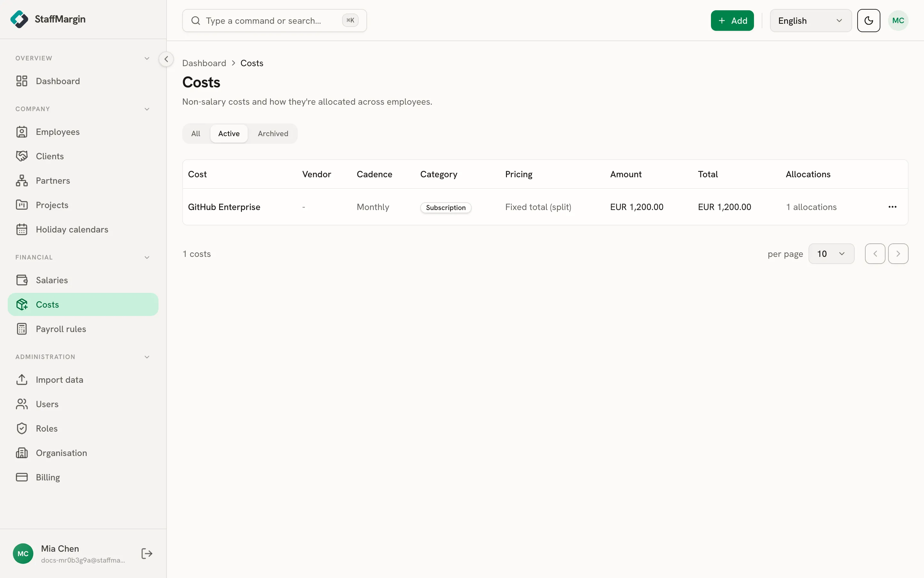The width and height of the screenshot is (924, 578).
Task: Open Dashboard from the sidebar
Action: pyautogui.click(x=83, y=81)
